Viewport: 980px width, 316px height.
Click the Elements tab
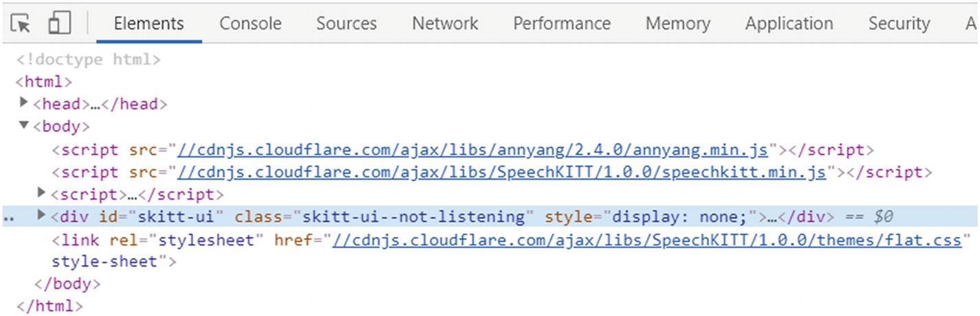pyautogui.click(x=149, y=23)
